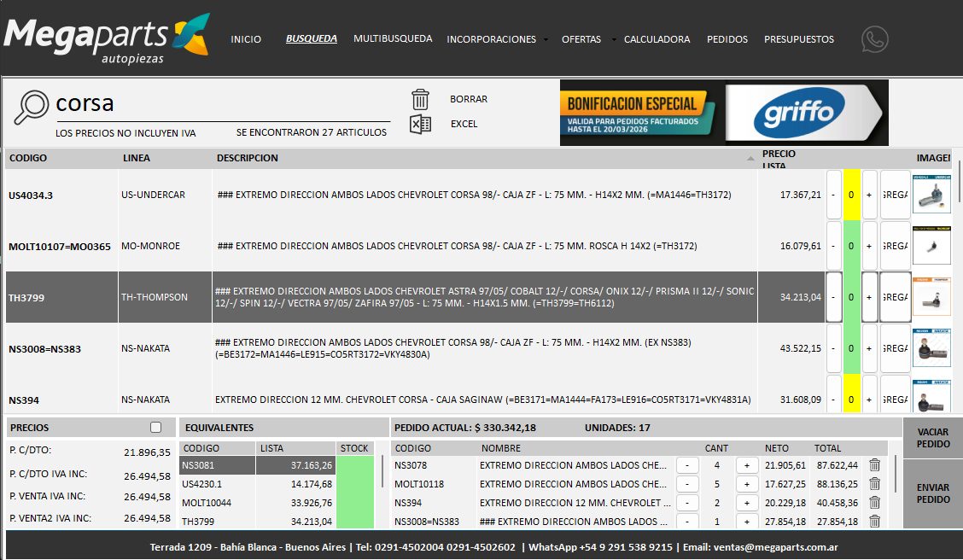Decrease quantity of NS3078 in order

(687, 465)
